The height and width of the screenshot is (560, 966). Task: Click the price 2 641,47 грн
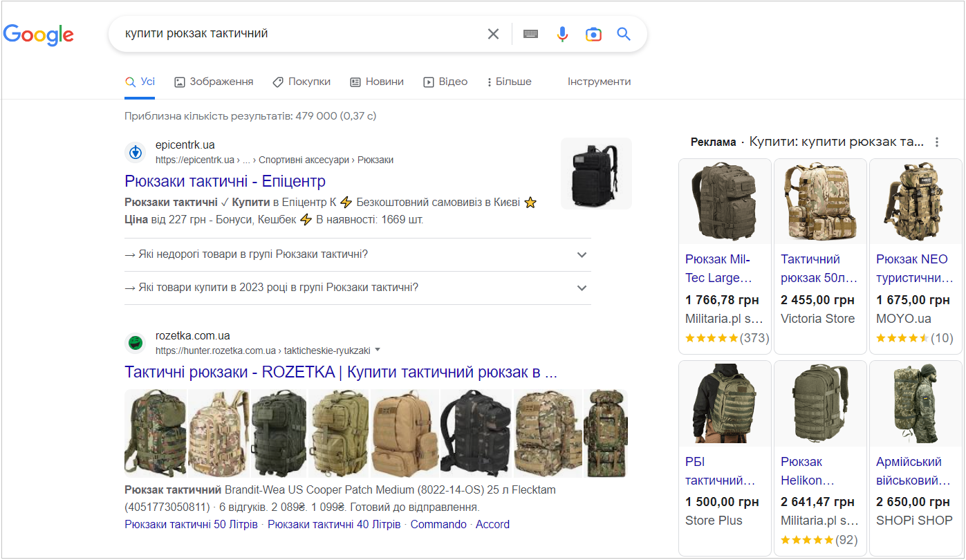pos(817,502)
